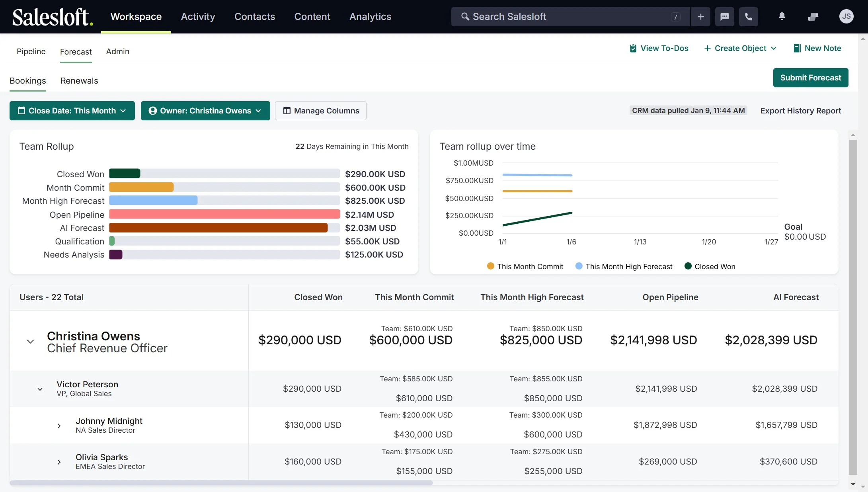This screenshot has width=868, height=492.
Task: Click the Salesloft logo
Action: tap(53, 17)
